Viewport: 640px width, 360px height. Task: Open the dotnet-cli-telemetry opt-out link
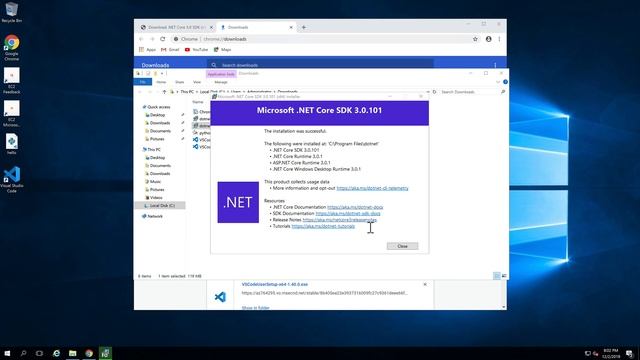(372, 188)
